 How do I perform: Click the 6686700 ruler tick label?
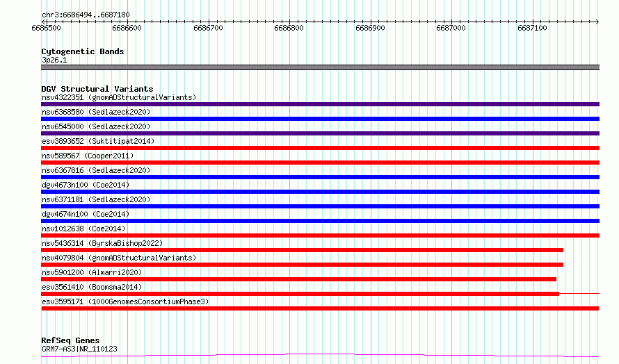click(208, 28)
